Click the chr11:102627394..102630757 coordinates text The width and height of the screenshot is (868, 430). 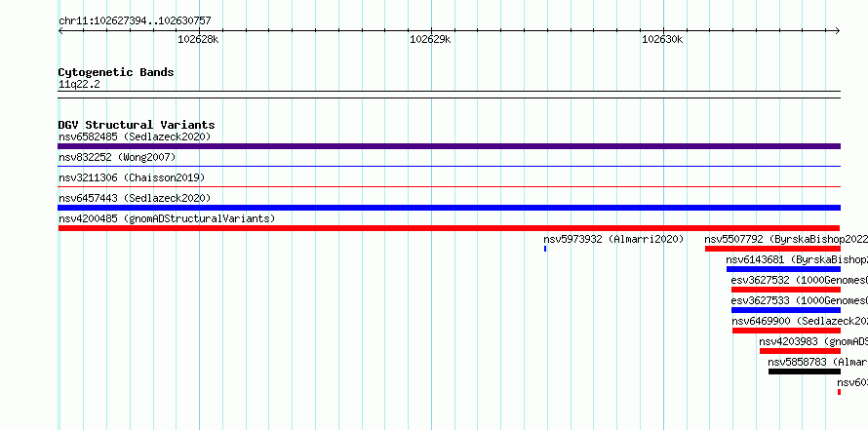pos(135,21)
